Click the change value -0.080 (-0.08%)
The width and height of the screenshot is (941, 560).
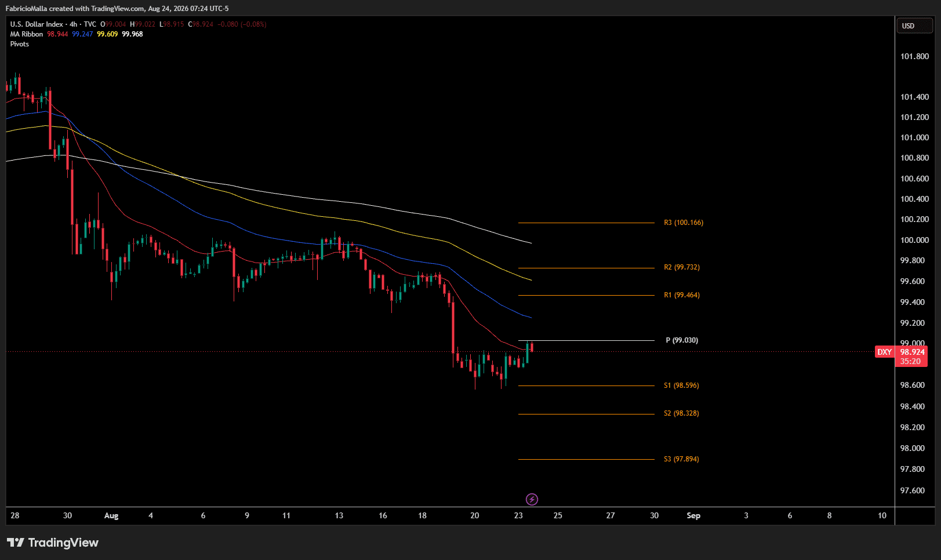point(242,24)
